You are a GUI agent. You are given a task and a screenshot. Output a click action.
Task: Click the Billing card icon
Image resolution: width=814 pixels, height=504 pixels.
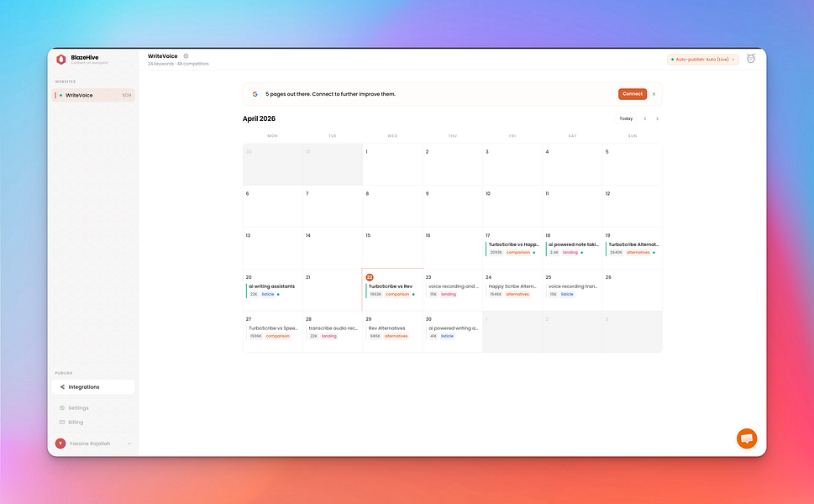pos(62,422)
